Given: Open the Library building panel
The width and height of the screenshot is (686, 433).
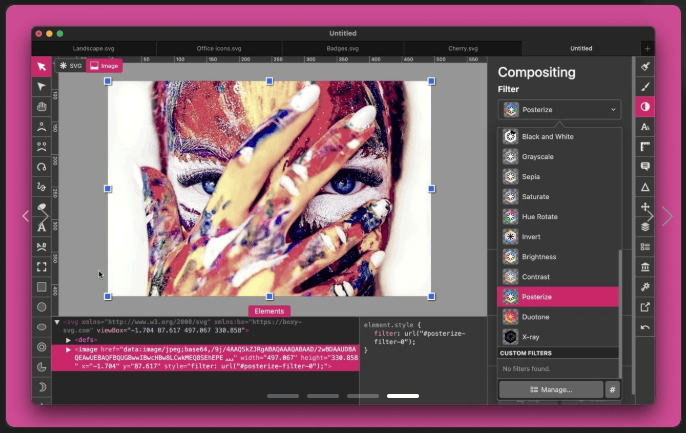Looking at the screenshot, I should (645, 267).
